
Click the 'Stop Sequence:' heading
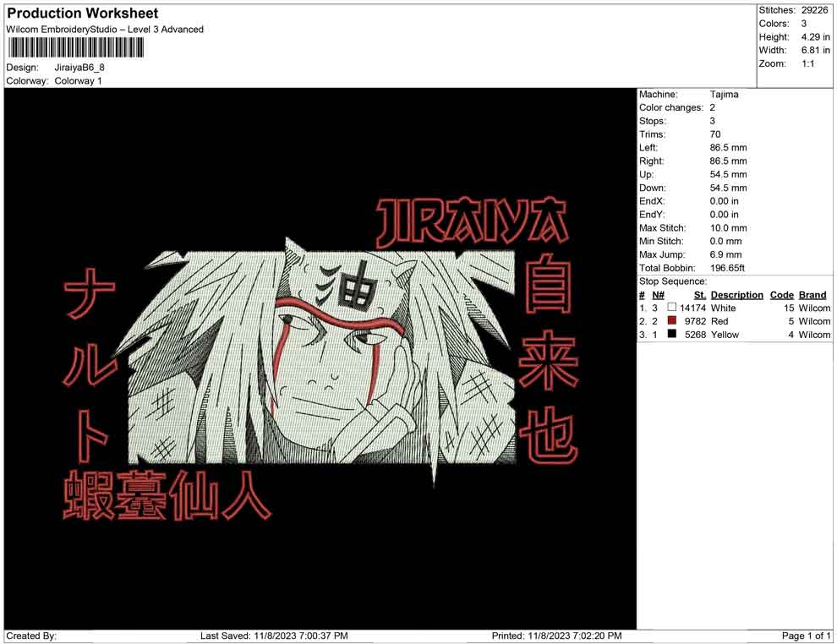[x=673, y=281]
